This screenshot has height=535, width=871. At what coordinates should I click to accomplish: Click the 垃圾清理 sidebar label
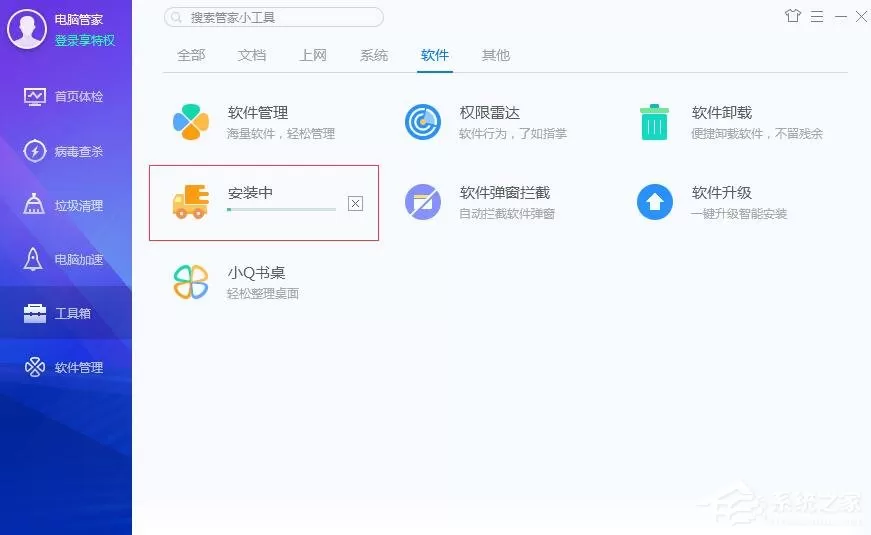pyautogui.click(x=78, y=206)
